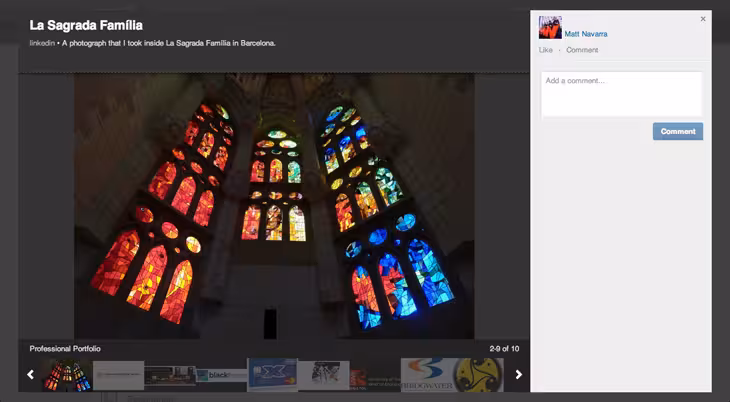Advance thumbnails with the right arrow
Screen dimensions: 730x402
[518, 375]
